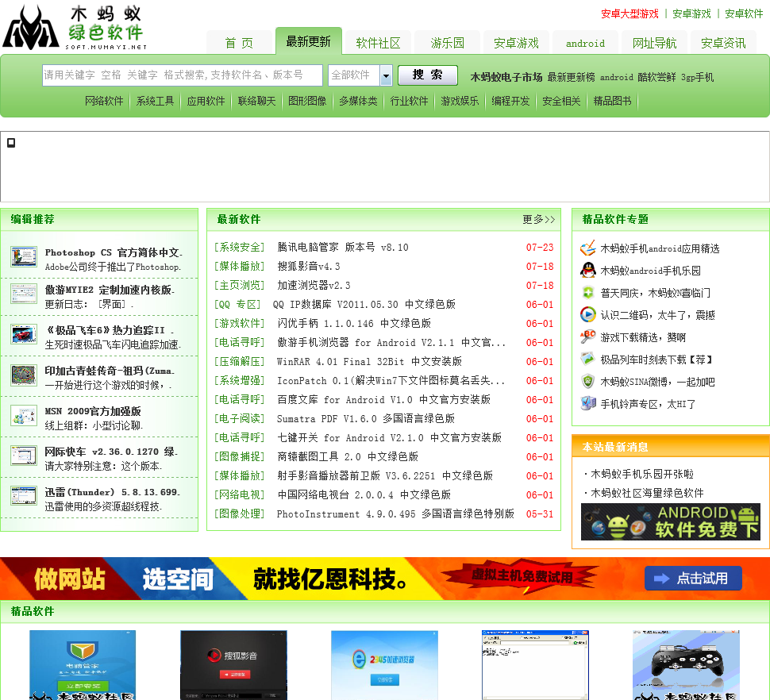Image resolution: width=770 pixels, height=700 pixels.
Task: Click the 搜索 button
Action: click(428, 75)
